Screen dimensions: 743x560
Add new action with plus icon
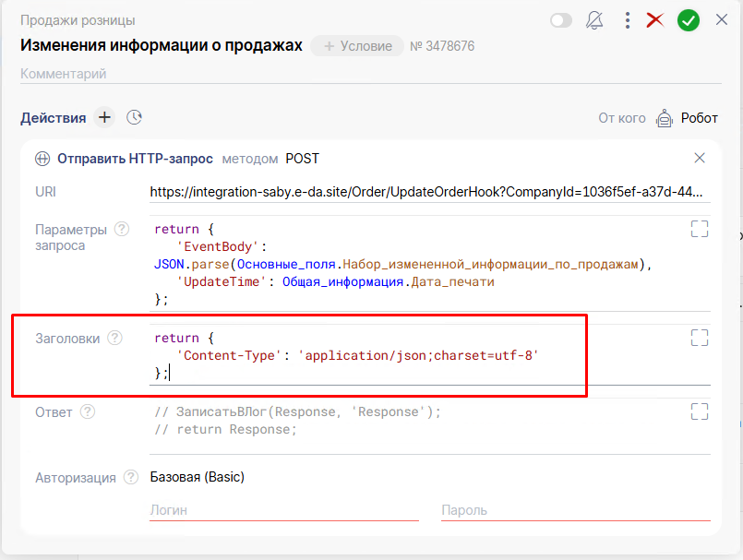(104, 117)
